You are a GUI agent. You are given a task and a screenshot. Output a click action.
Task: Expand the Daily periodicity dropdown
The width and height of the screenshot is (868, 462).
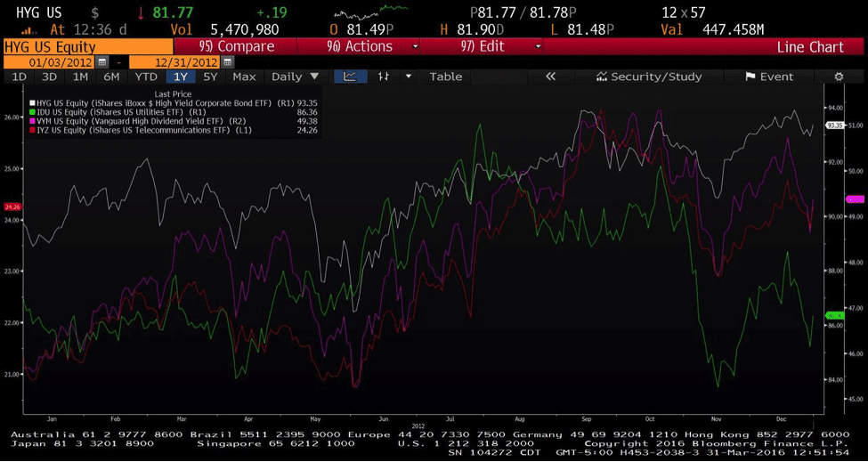pos(295,77)
